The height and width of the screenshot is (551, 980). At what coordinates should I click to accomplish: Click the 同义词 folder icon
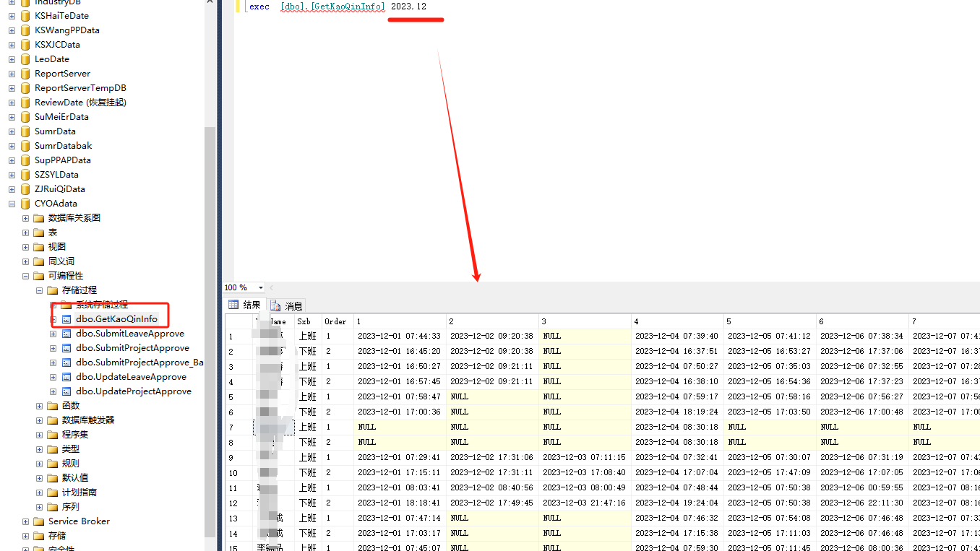(39, 261)
